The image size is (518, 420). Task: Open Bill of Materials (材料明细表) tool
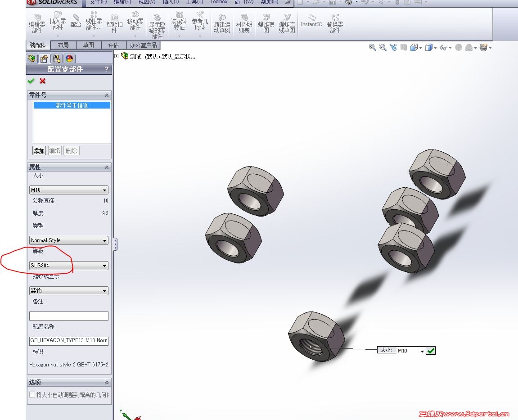(244, 23)
